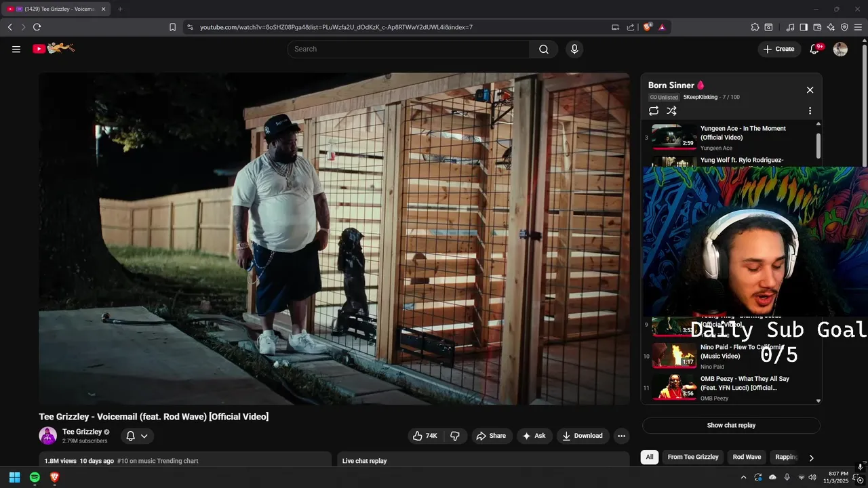Screen dimensions: 868x488
Task: Show next filter chips with arrow
Action: click(x=811, y=457)
